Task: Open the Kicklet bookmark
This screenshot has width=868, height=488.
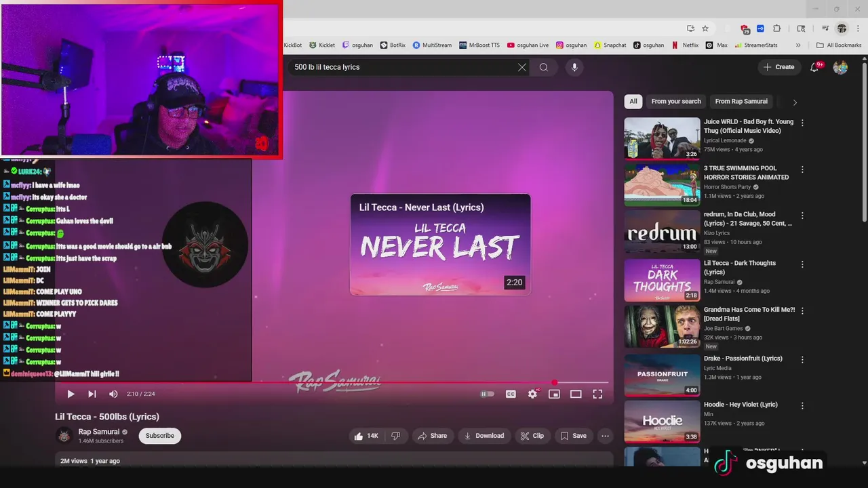Action: 322,45
